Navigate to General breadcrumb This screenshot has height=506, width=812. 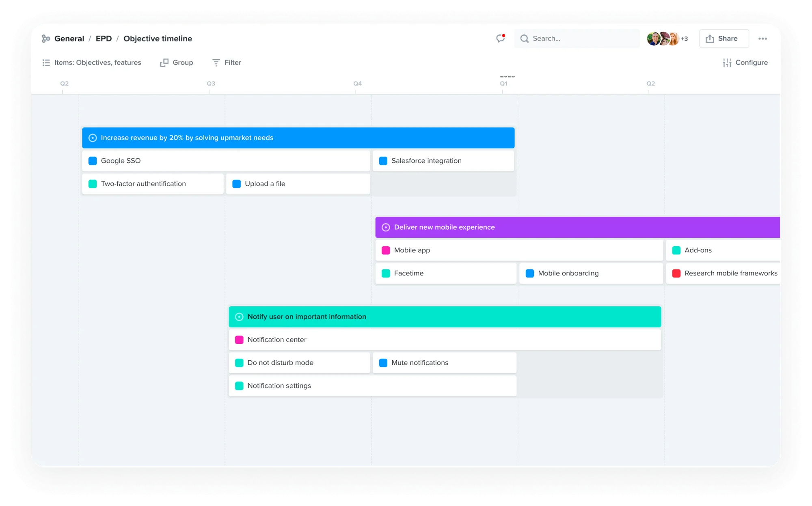click(69, 39)
